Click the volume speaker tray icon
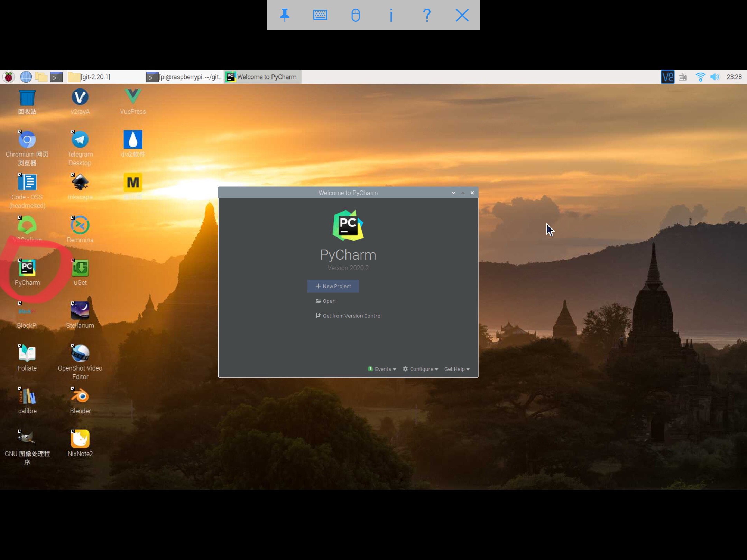747x560 pixels. [x=715, y=77]
